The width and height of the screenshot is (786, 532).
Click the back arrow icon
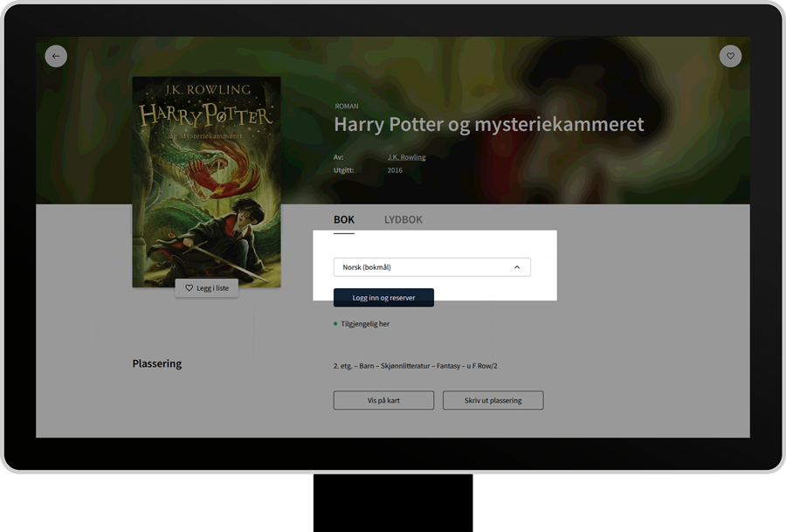[56, 56]
